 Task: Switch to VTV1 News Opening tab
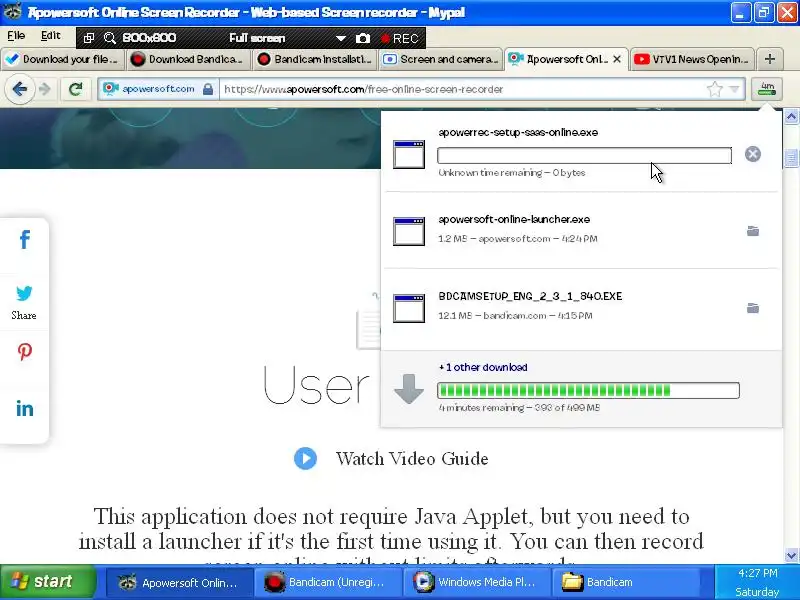(692, 59)
